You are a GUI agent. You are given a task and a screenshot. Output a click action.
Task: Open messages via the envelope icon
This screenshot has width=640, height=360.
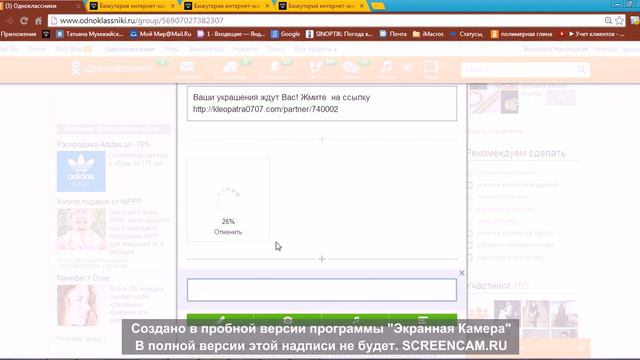click(187, 67)
